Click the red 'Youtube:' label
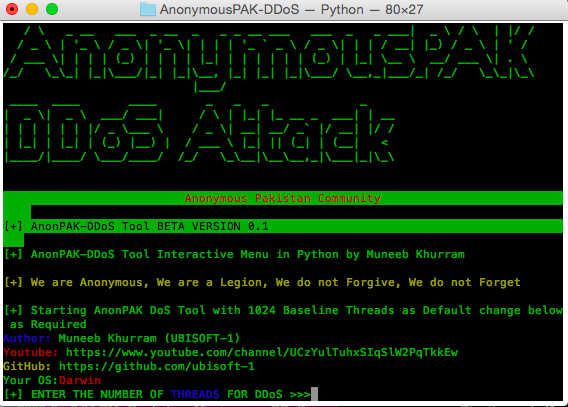 (31, 352)
